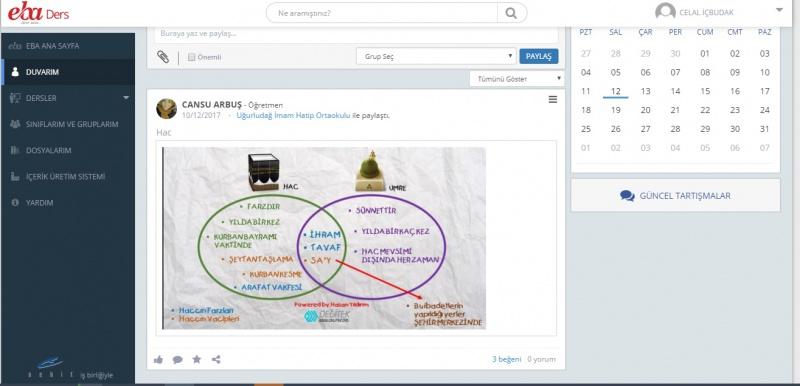Open the post options hamburger menu
Viewport: 800px width, 386px height.
[x=553, y=99]
